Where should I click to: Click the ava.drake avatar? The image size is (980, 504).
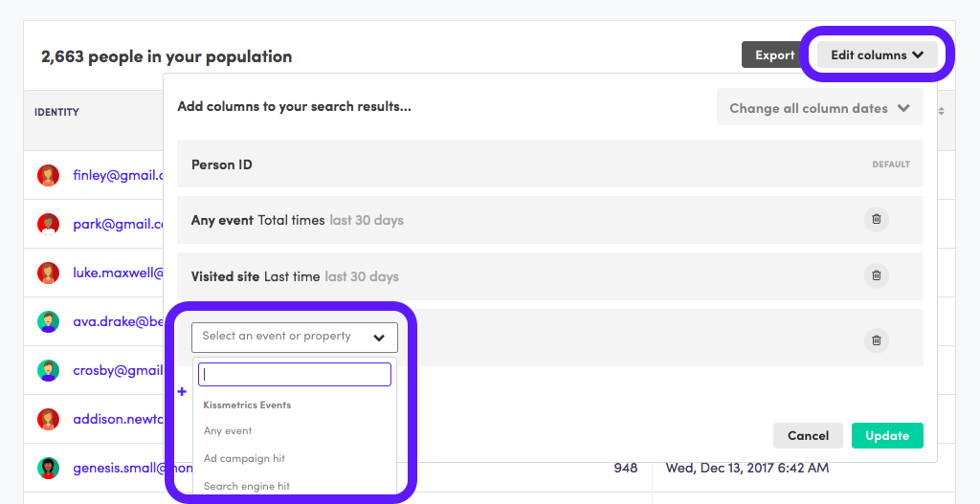point(48,321)
